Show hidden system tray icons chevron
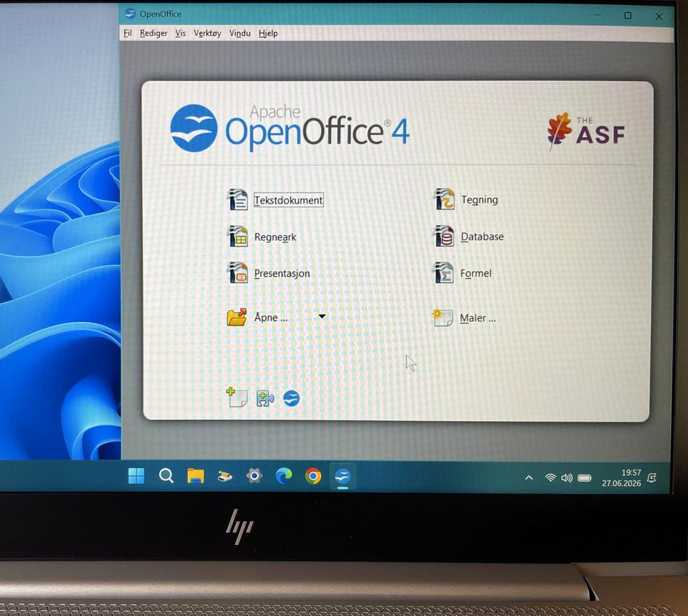688x616 pixels. (529, 478)
